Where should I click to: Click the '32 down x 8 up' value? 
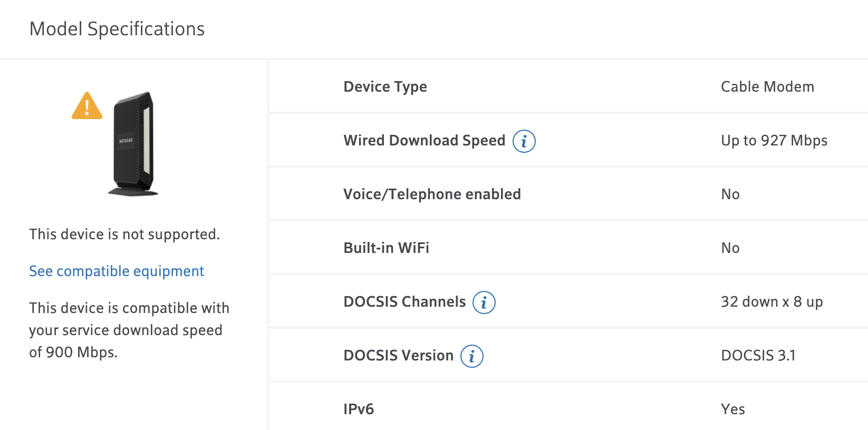coord(771,302)
